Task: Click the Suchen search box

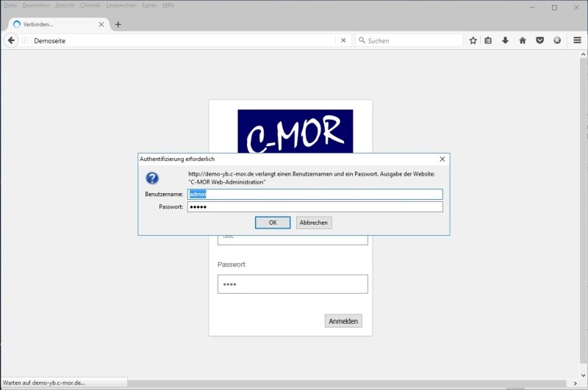Action: (412, 40)
